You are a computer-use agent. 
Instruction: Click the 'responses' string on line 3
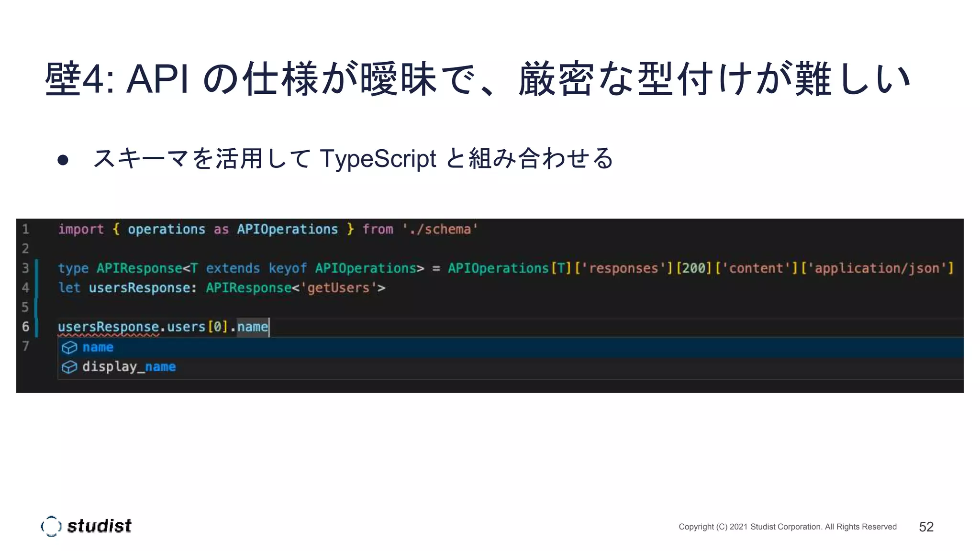coord(624,268)
